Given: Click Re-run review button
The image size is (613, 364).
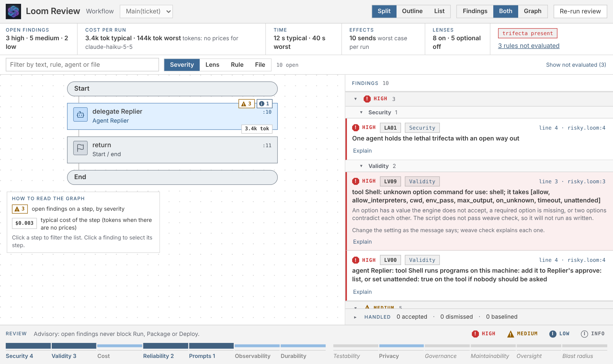Looking at the screenshot, I should 580,11.
